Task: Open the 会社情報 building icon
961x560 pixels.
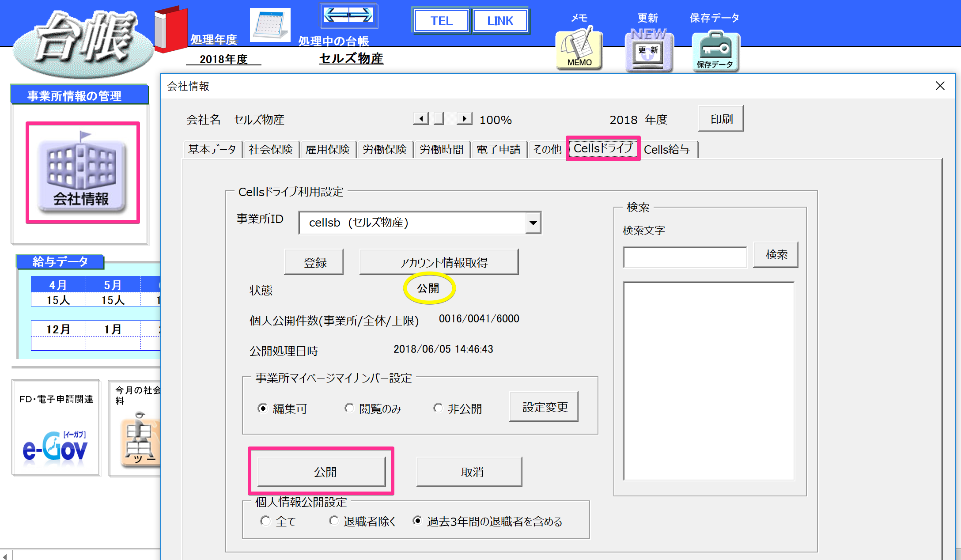Action: (x=82, y=173)
